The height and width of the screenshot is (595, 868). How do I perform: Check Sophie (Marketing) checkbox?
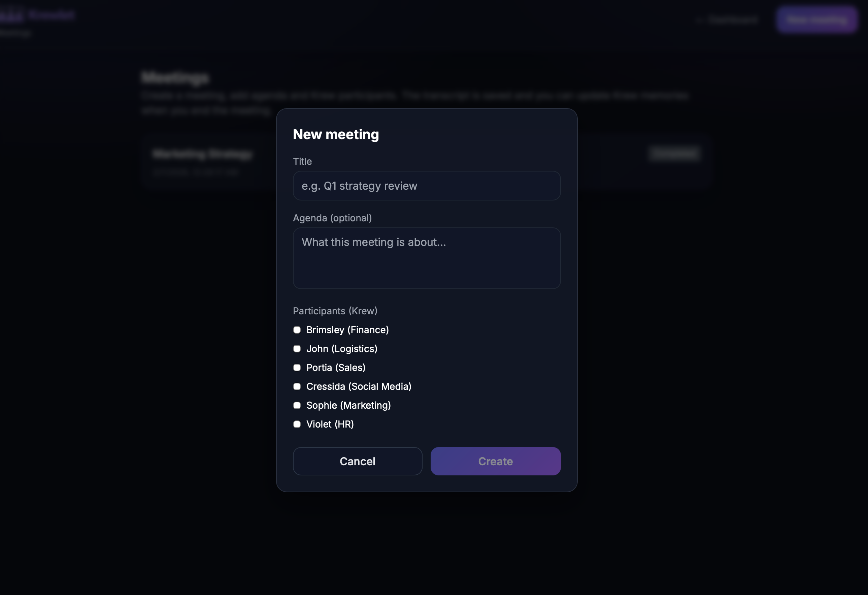pos(297,405)
